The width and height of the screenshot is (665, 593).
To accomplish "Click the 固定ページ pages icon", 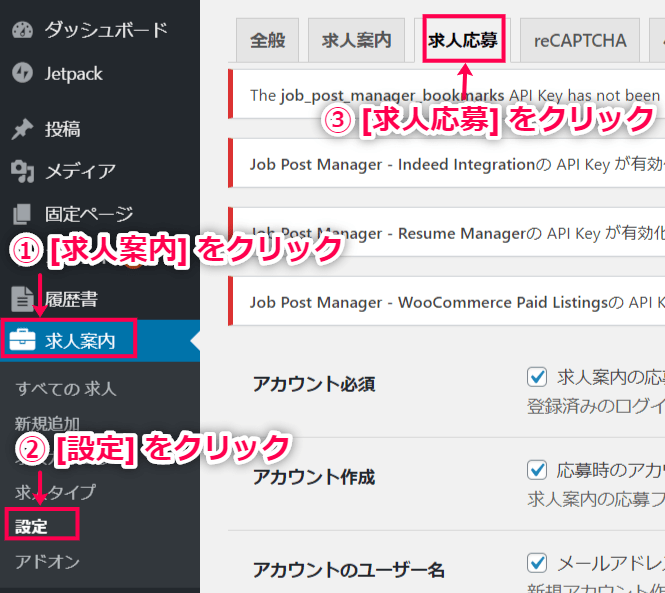I will tap(22, 214).
